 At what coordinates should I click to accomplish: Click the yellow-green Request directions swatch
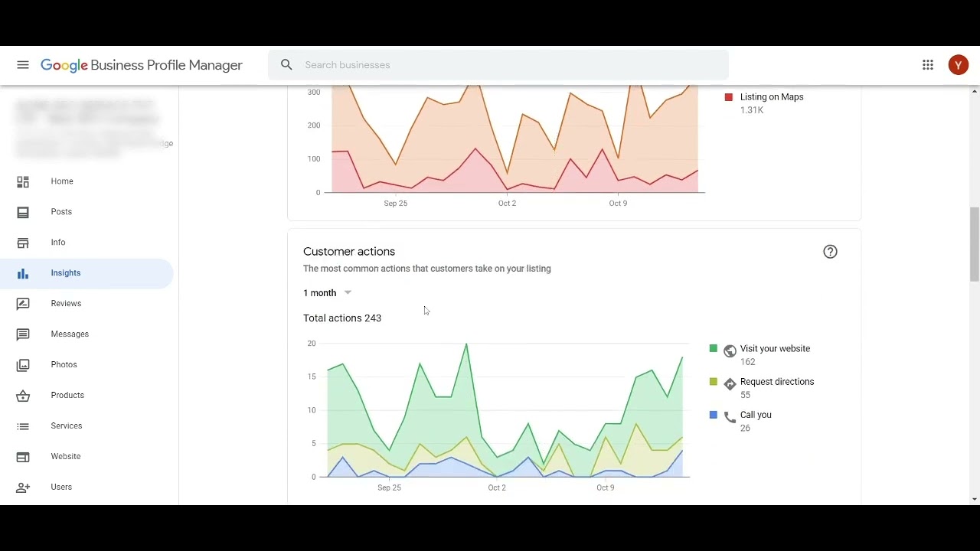pyautogui.click(x=714, y=382)
